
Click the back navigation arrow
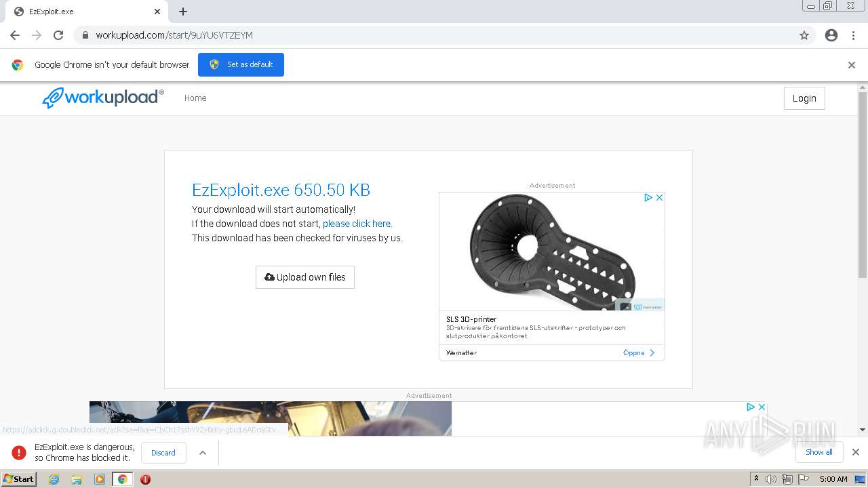click(x=15, y=35)
